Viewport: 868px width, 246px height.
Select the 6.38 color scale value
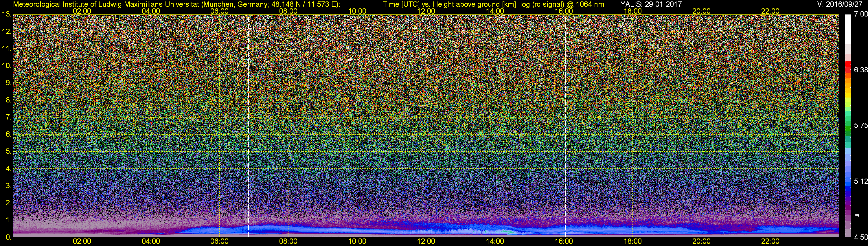[861, 70]
